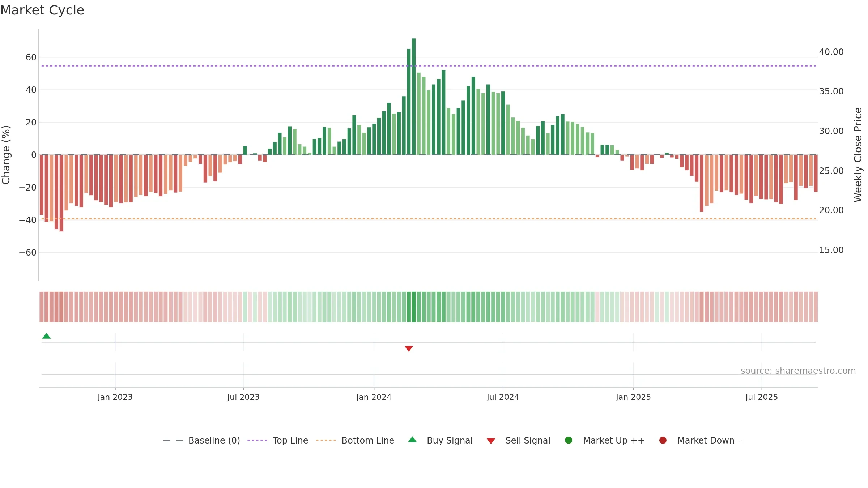Screen dimensions: 868x488
Task: Toggle Sell Signal legend entry
Action: click(518, 440)
